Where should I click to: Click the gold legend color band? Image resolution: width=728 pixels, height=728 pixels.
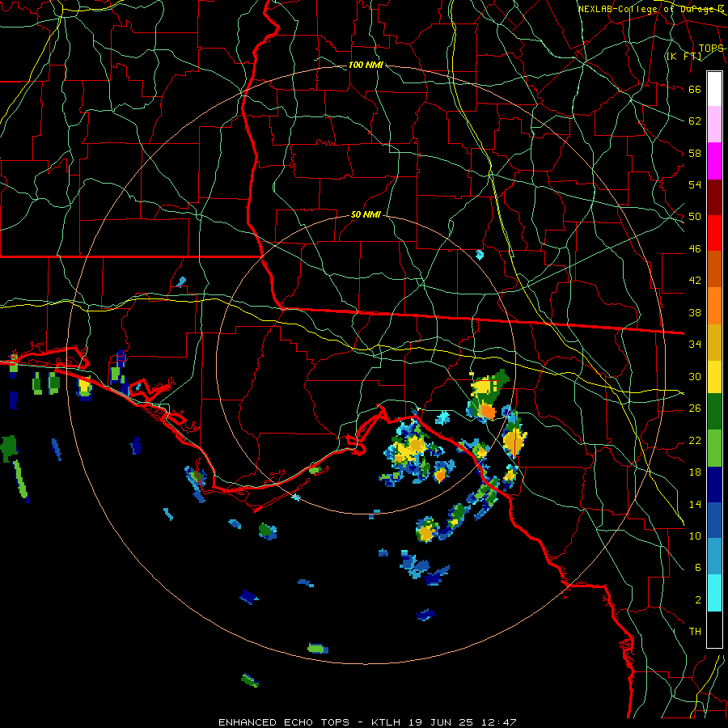point(714,342)
